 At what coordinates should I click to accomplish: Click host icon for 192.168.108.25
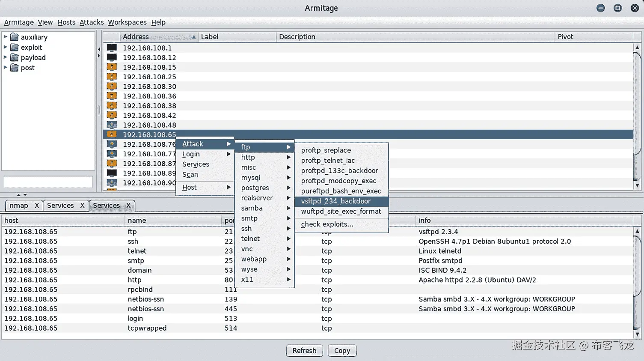pyautogui.click(x=112, y=76)
